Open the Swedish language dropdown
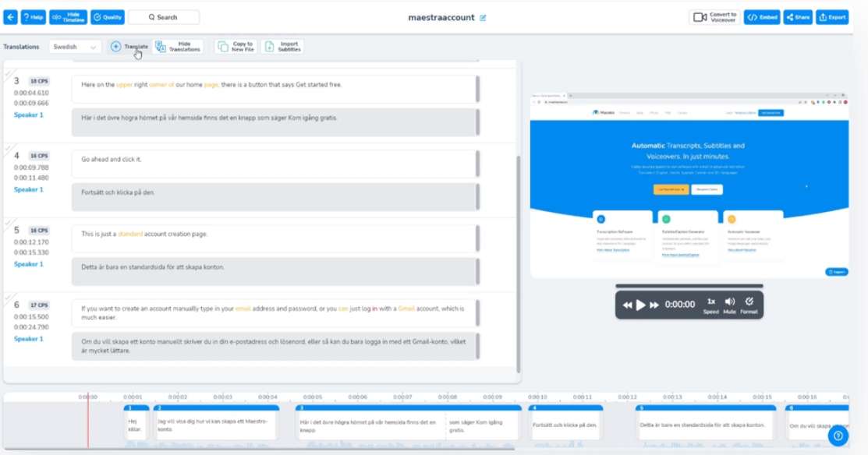This screenshot has height=455, width=868. [75, 47]
